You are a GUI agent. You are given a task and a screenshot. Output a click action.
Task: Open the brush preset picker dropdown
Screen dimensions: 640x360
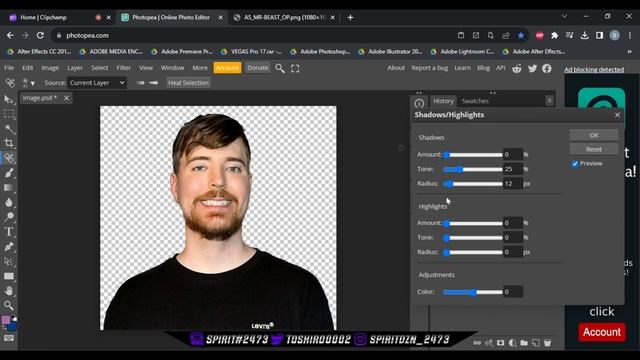tap(28, 83)
